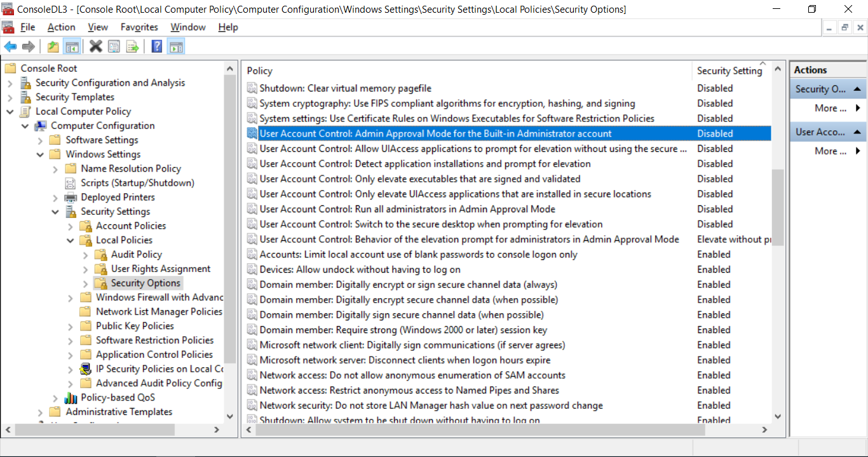This screenshot has height=457, width=868.
Task: Click the Scripts (Startup/Shutdown) icon
Action: click(71, 182)
